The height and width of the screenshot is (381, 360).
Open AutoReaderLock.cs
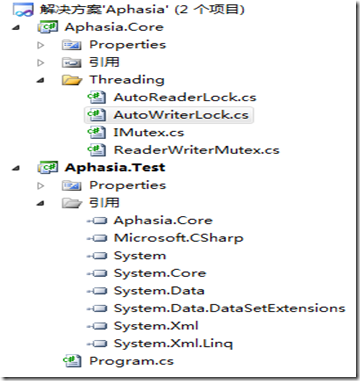[x=185, y=97]
